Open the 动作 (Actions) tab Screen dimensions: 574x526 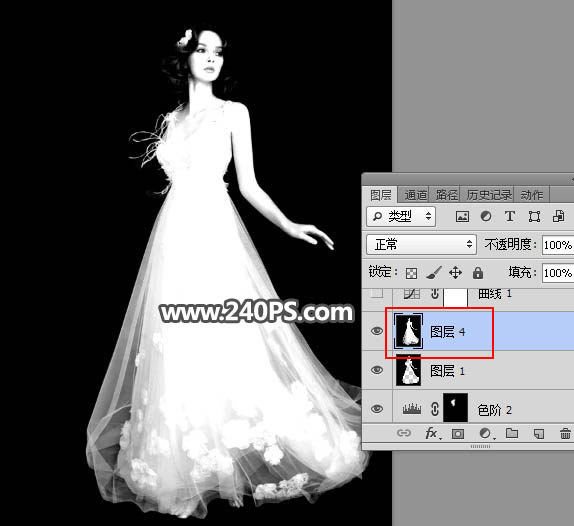pyautogui.click(x=532, y=195)
